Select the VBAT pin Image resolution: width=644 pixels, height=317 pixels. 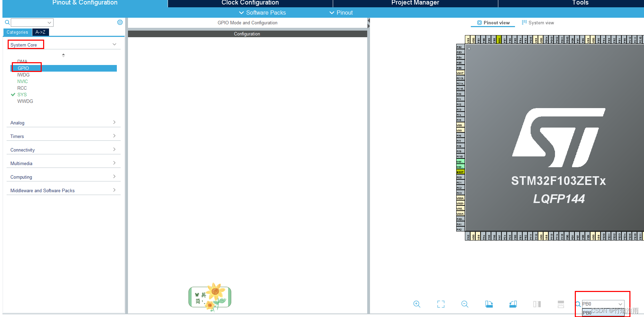[460, 73]
